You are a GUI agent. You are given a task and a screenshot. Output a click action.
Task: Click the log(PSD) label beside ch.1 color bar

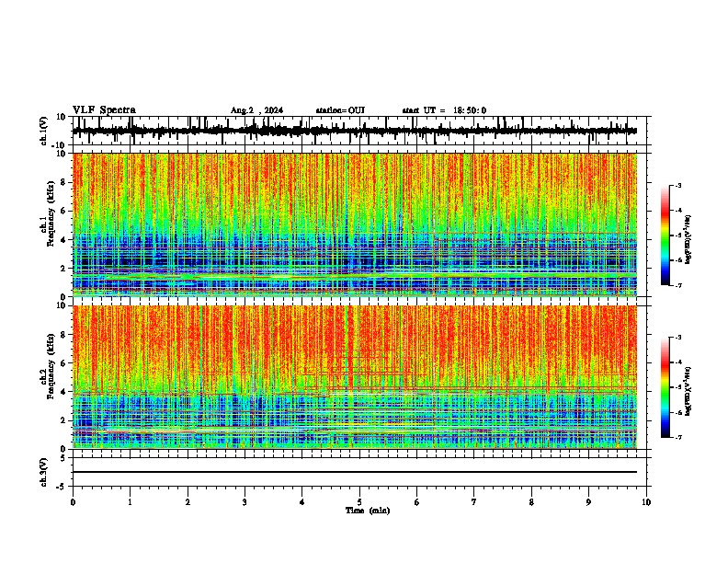(688, 239)
